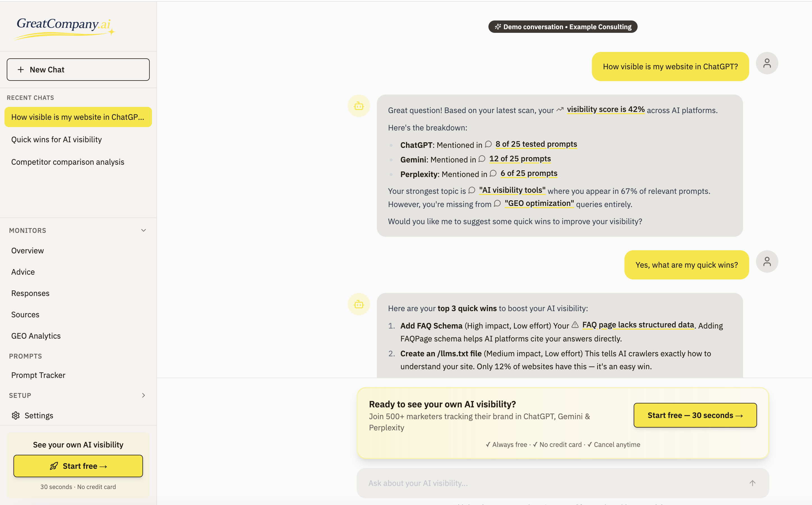Viewport: 812px width, 505px height.
Task: Click the first bot avatar icon
Action: coord(359,106)
